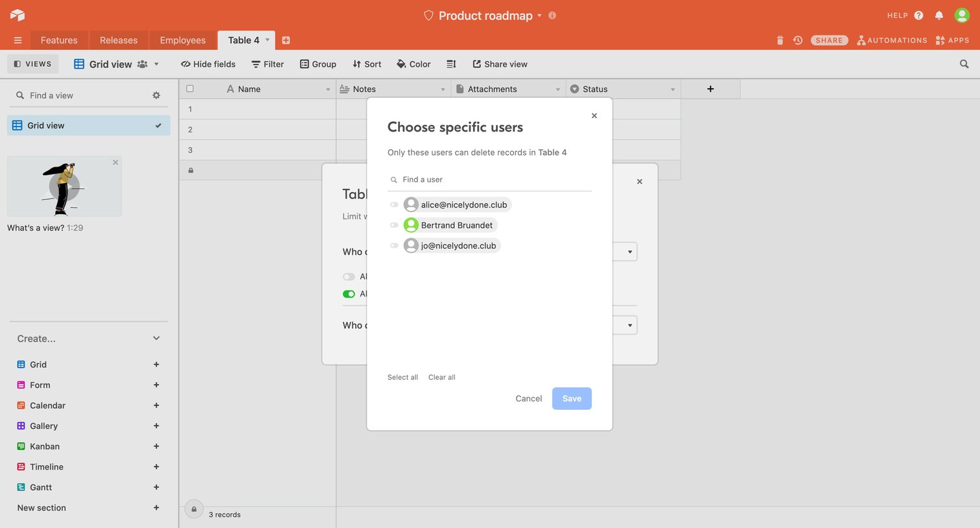Open the Status field dropdown arrow
The height and width of the screenshot is (528, 980).
[x=673, y=90]
